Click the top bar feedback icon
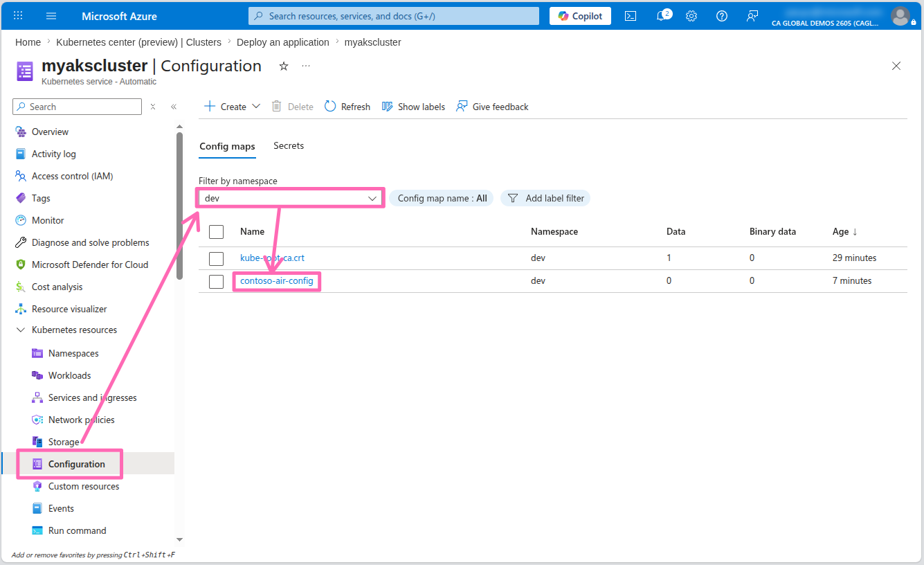The image size is (924, 565). (752, 16)
